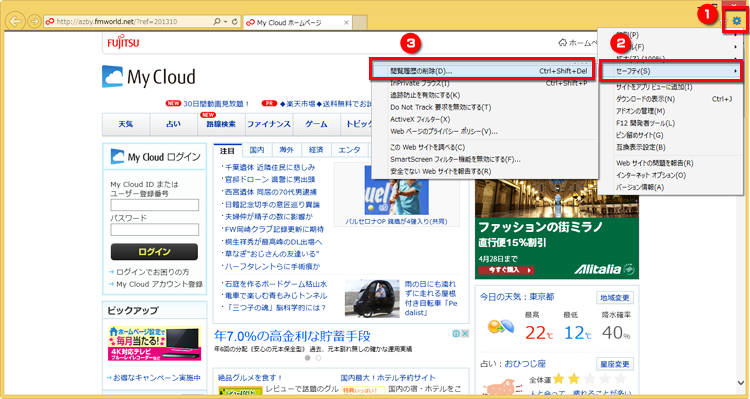Open the ファイナンス navigation tab
This screenshot has width=750, height=399.
click(x=269, y=124)
